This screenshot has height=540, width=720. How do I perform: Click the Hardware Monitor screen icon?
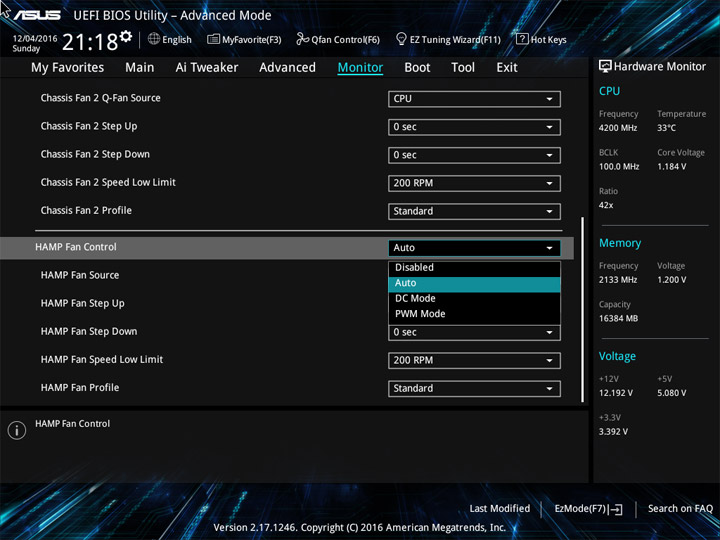(605, 66)
